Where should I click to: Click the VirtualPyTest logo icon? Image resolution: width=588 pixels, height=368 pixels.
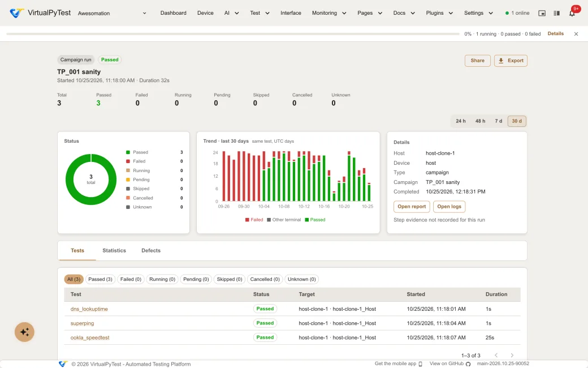coord(17,13)
